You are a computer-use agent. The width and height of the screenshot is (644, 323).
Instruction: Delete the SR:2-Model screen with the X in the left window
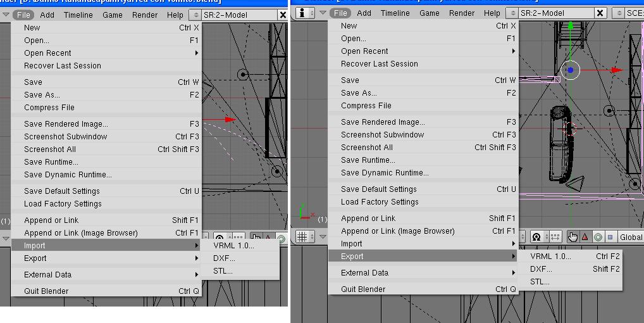283,15
